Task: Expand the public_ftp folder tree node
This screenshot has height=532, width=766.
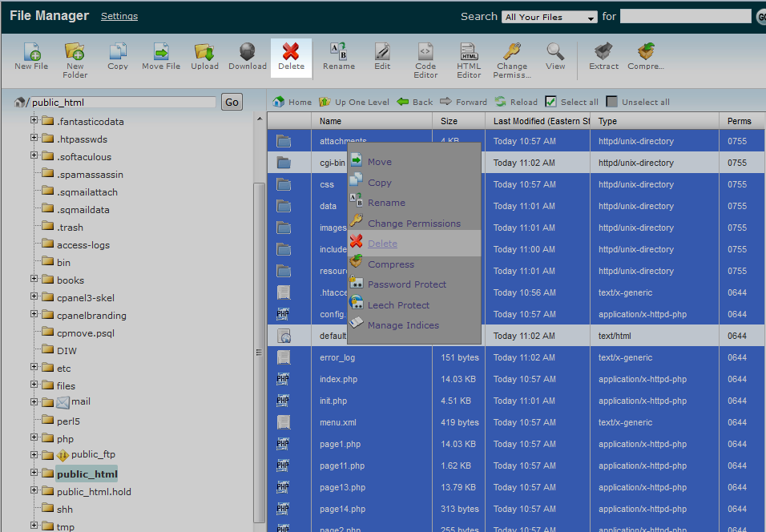Action: (34, 455)
